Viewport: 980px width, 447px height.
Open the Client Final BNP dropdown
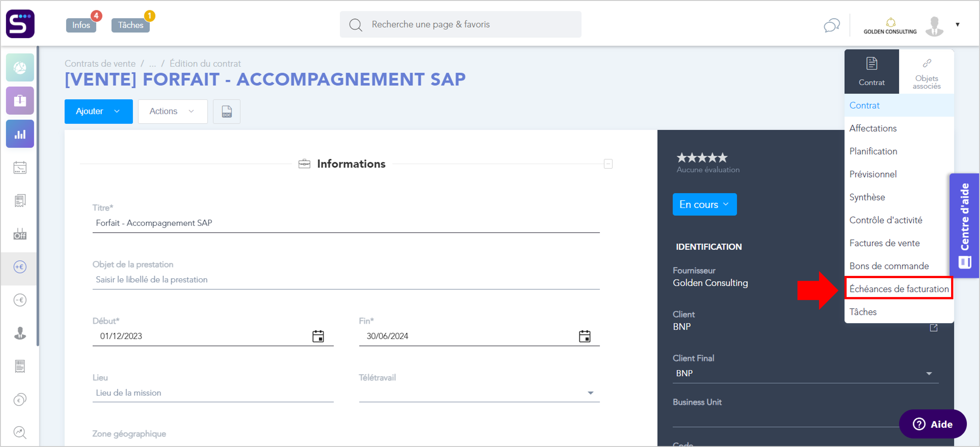pos(805,374)
